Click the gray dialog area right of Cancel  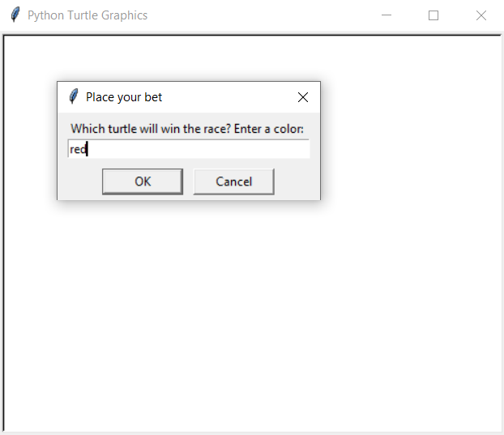pos(297,181)
